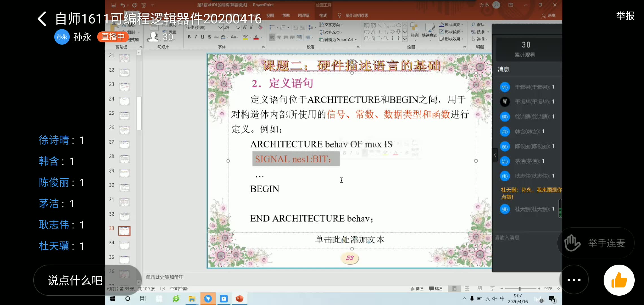Open the Change Case Aa dropdown
The height and width of the screenshot is (305, 644).
point(235,37)
